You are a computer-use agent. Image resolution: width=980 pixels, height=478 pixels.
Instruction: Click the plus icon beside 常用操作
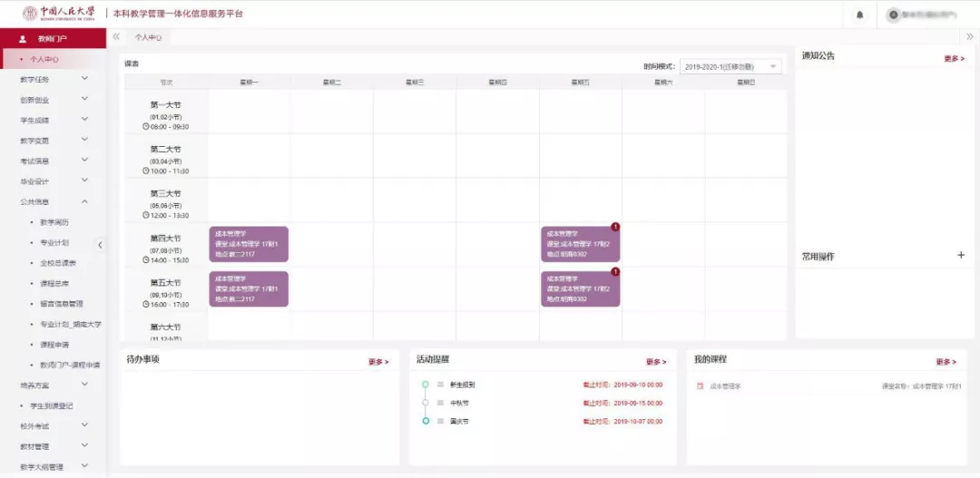[961, 256]
